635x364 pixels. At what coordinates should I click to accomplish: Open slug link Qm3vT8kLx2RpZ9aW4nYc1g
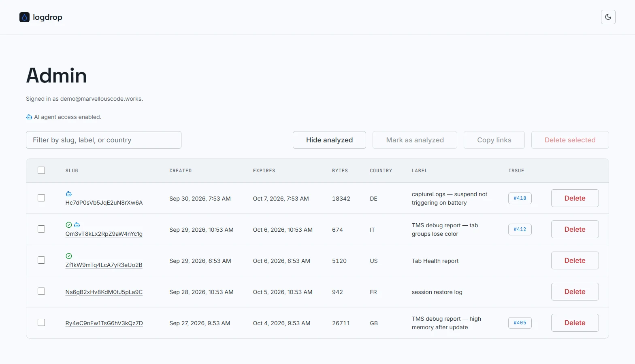point(104,234)
